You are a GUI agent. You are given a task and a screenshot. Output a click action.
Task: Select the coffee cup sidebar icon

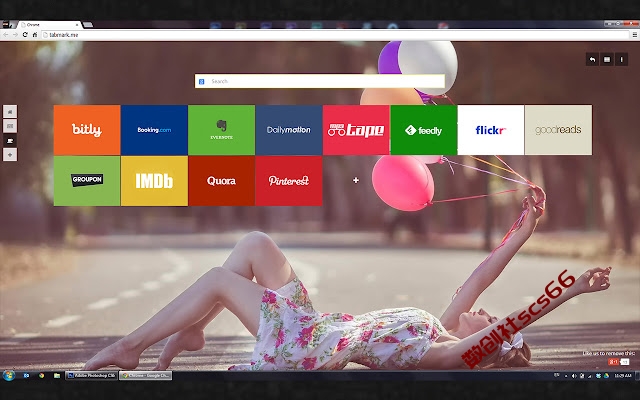point(10,140)
